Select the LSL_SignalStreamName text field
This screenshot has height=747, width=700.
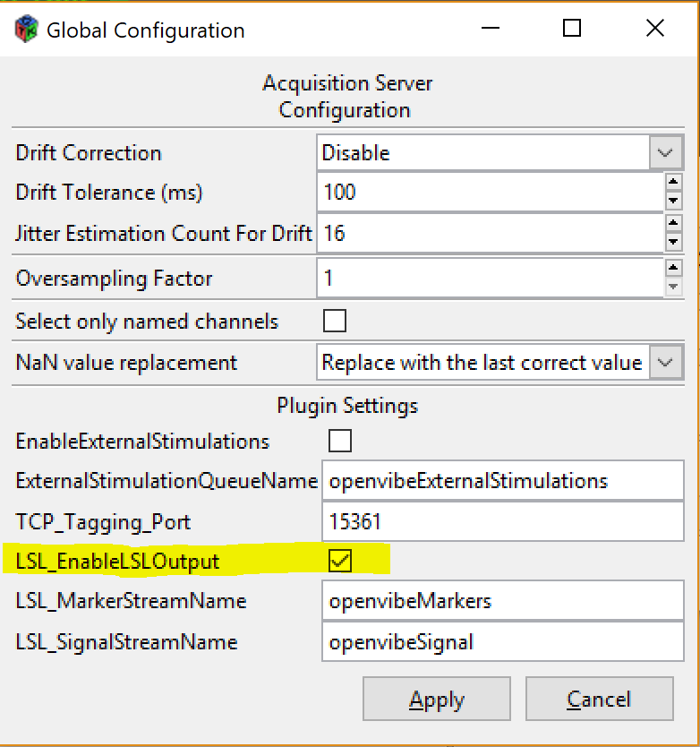pyautogui.click(x=501, y=642)
